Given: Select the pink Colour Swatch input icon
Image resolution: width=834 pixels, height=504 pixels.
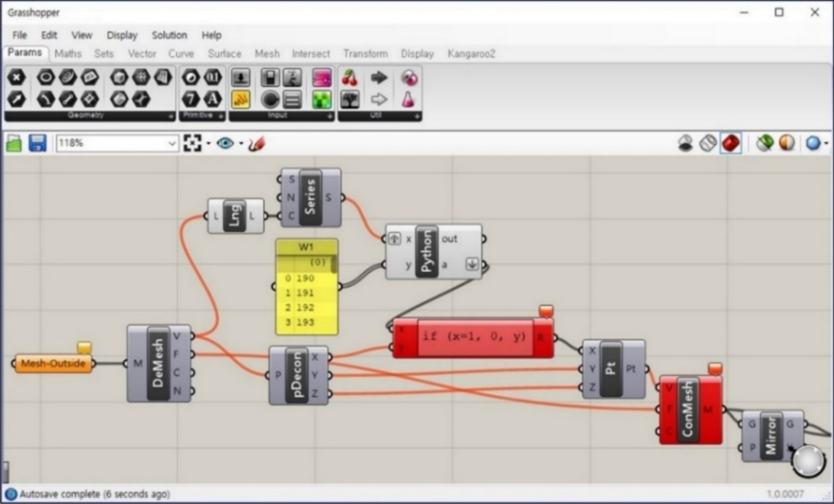Looking at the screenshot, I should click(x=322, y=77).
